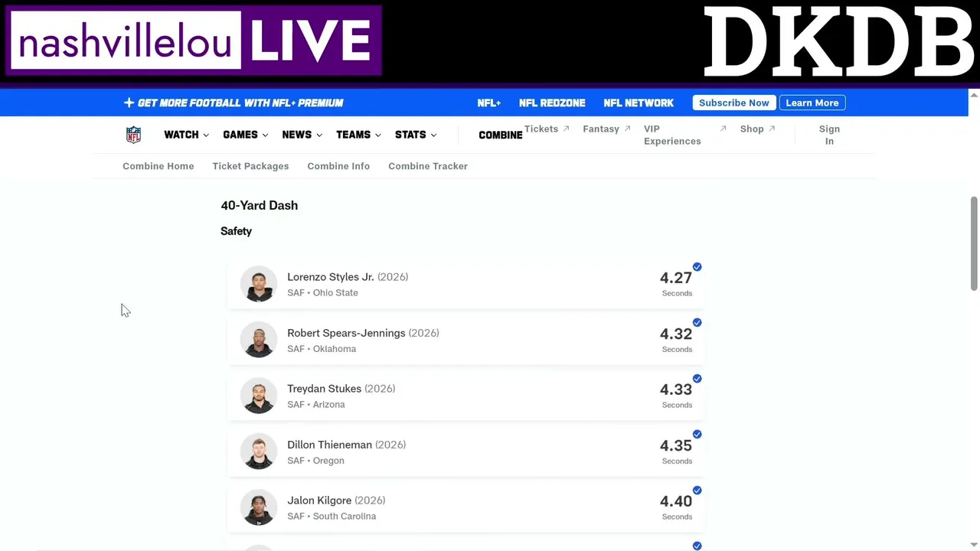Open Combine Info tab
The height and width of the screenshot is (551, 980).
click(x=338, y=166)
